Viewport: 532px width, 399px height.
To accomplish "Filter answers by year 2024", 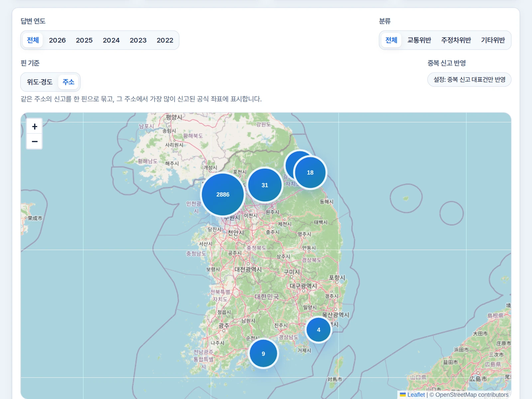I will pos(111,40).
